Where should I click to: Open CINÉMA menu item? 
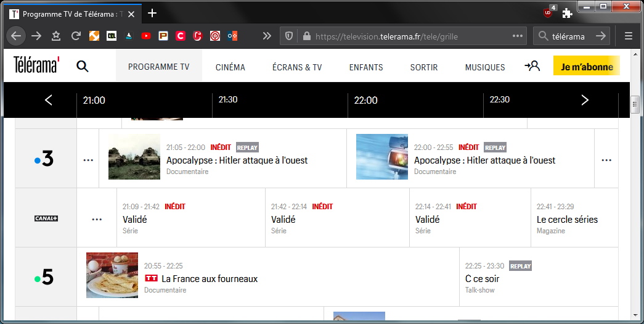230,67
